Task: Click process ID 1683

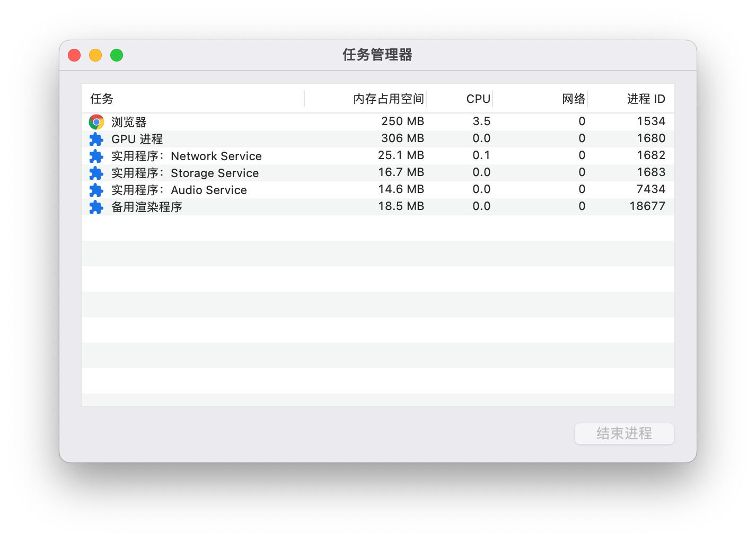Action: coord(651,172)
